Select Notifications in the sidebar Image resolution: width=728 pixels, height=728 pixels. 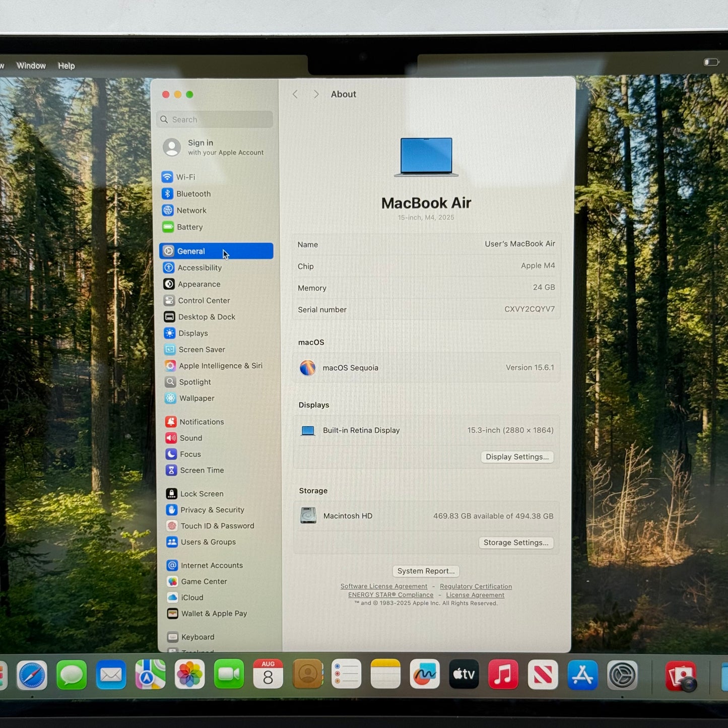[194, 422]
